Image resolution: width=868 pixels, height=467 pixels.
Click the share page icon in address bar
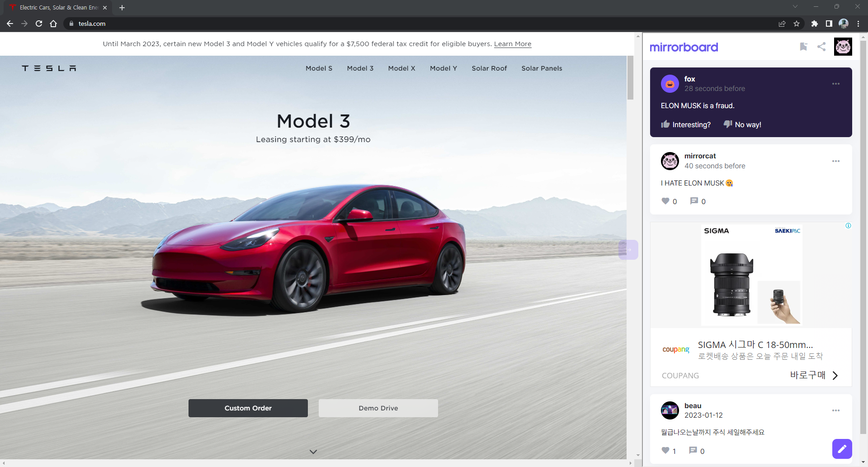782,24
